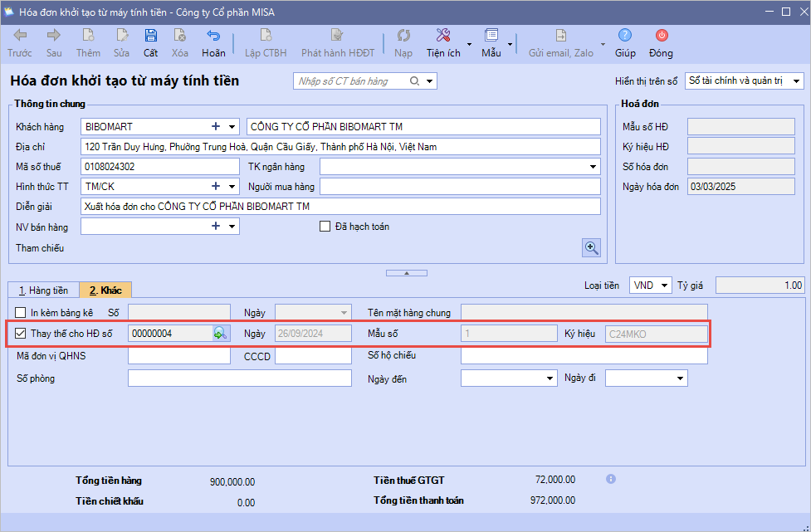Image resolution: width=811 pixels, height=532 pixels.
Task: Open the Loại tiền VND dropdown
Action: tap(663, 286)
